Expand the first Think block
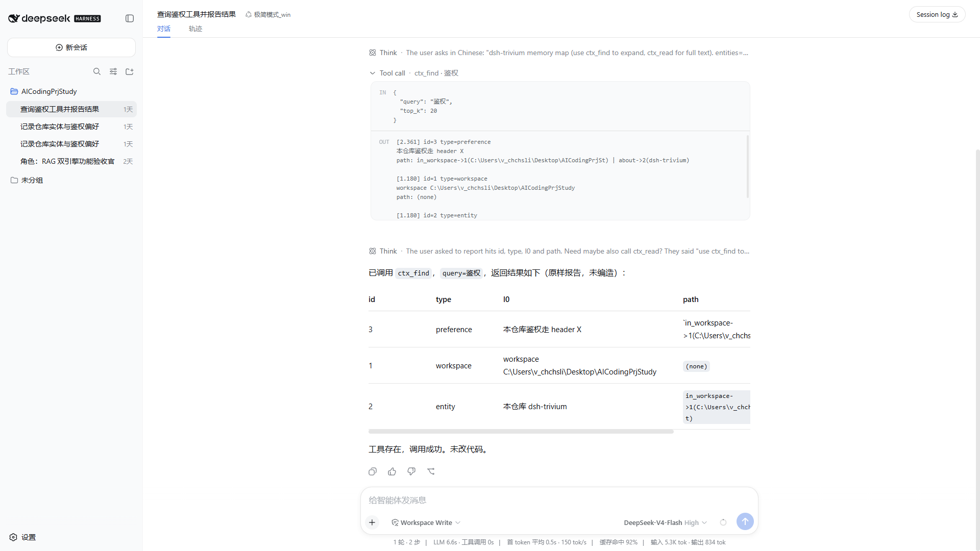 point(559,53)
